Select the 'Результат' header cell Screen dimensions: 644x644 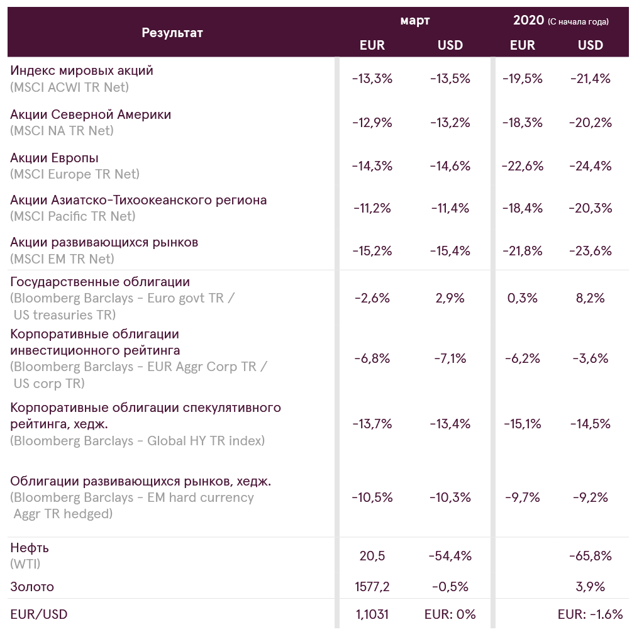click(172, 33)
